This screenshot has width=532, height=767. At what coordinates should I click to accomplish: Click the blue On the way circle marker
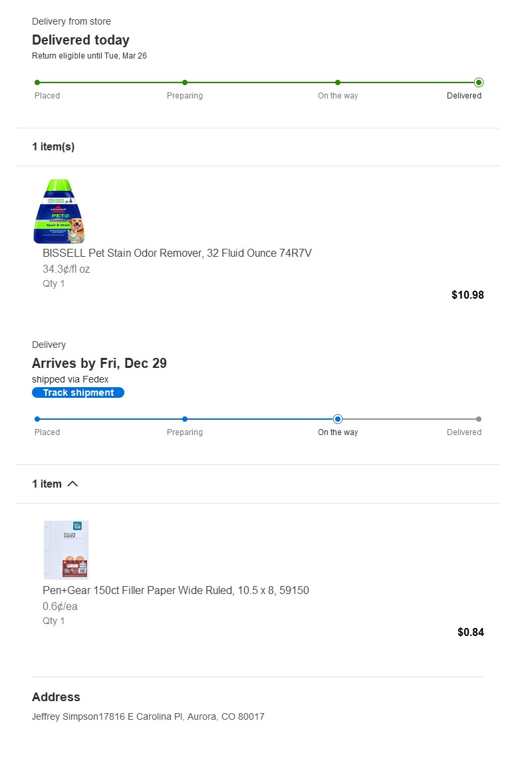pyautogui.click(x=338, y=419)
